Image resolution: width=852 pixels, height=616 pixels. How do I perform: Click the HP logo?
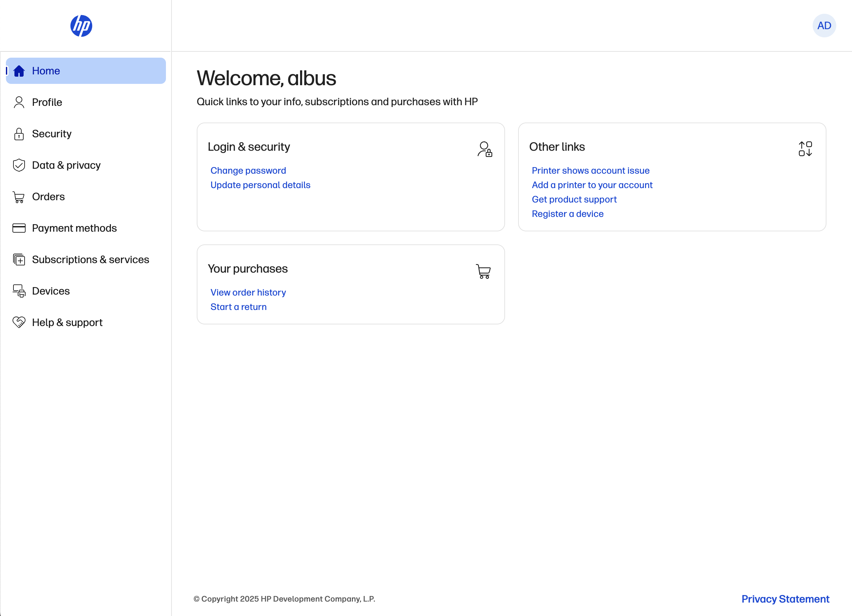pyautogui.click(x=81, y=26)
